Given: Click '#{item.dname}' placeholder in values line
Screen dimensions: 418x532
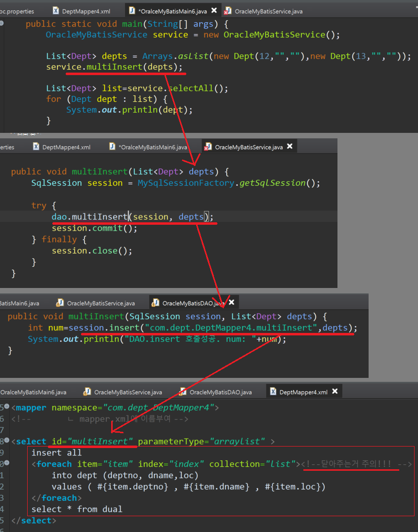Looking at the screenshot, I should coord(216,487).
